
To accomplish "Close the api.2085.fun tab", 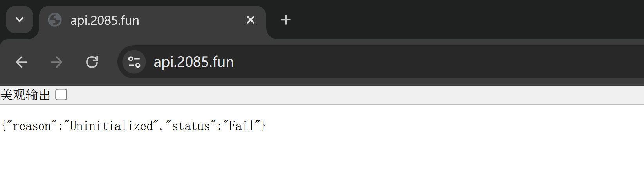I will (251, 20).
